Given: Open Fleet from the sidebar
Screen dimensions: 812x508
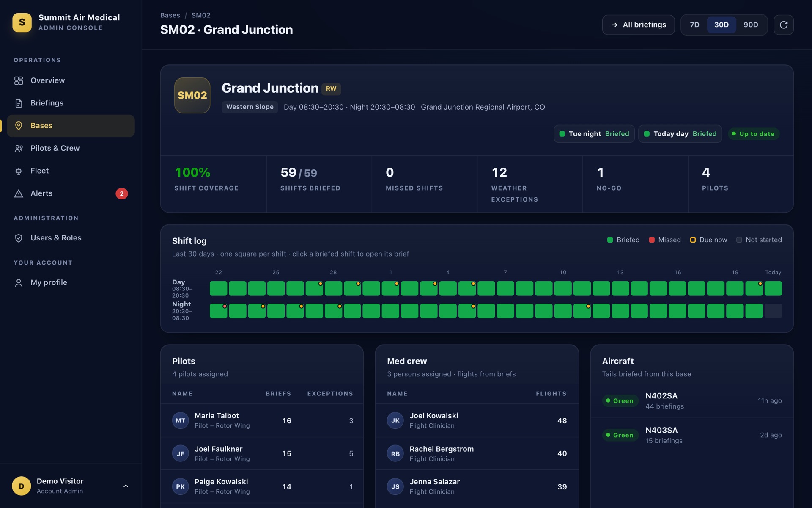Looking at the screenshot, I should 71,171.
